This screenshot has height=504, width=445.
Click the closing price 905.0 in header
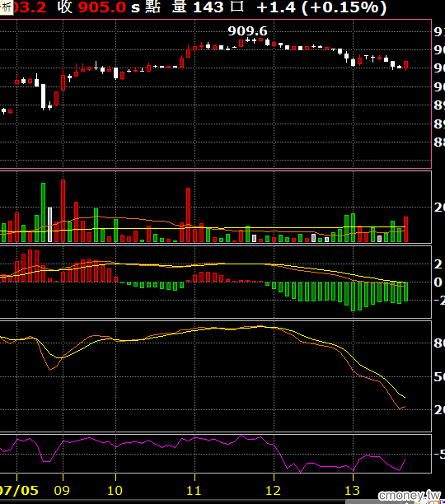click(x=102, y=7)
